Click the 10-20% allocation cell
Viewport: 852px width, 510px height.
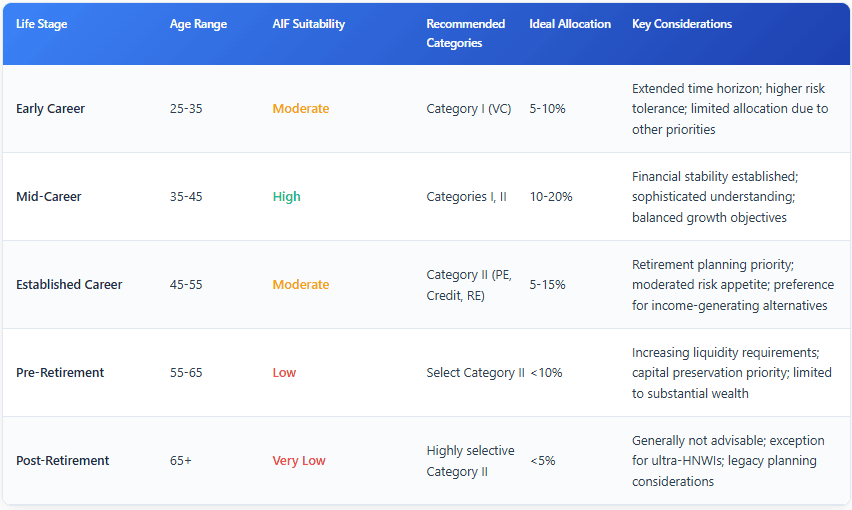[551, 197]
